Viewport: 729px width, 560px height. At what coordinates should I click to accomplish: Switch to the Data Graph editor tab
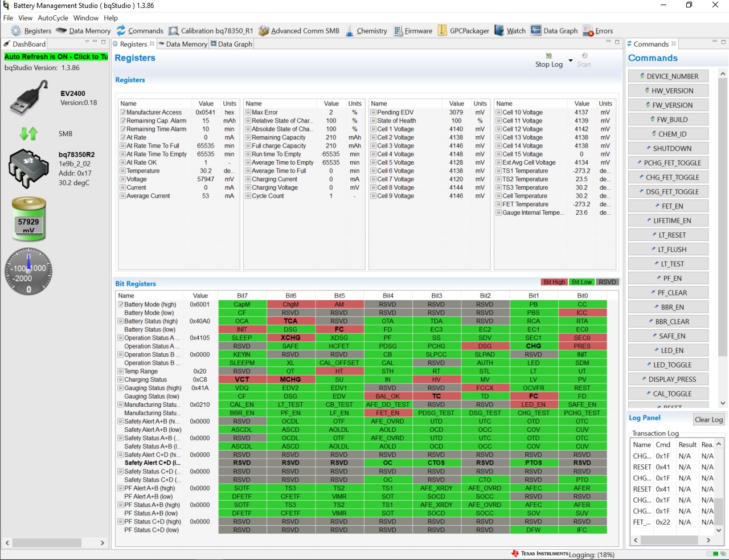[231, 44]
